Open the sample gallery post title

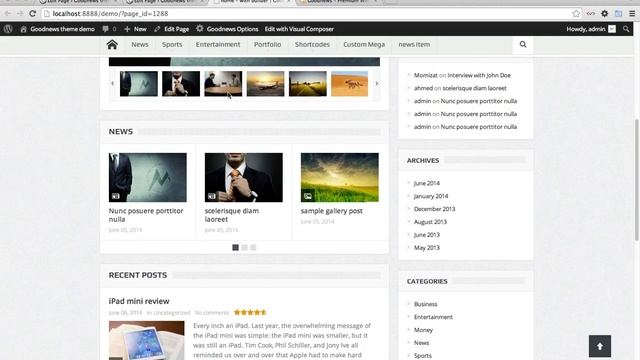[331, 211]
